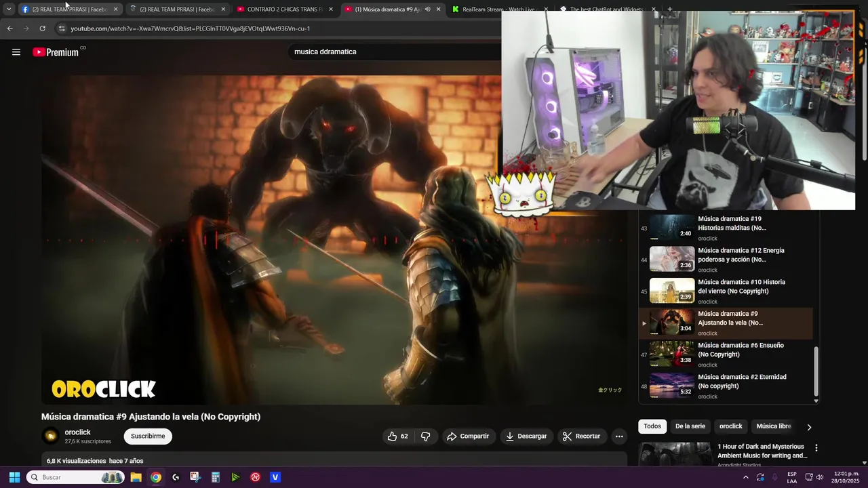
Task: Download the video via Descargar
Action: point(526,436)
